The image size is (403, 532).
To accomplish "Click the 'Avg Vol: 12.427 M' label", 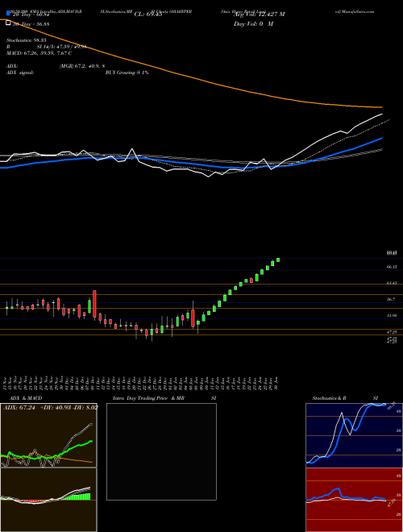I will point(259,15).
